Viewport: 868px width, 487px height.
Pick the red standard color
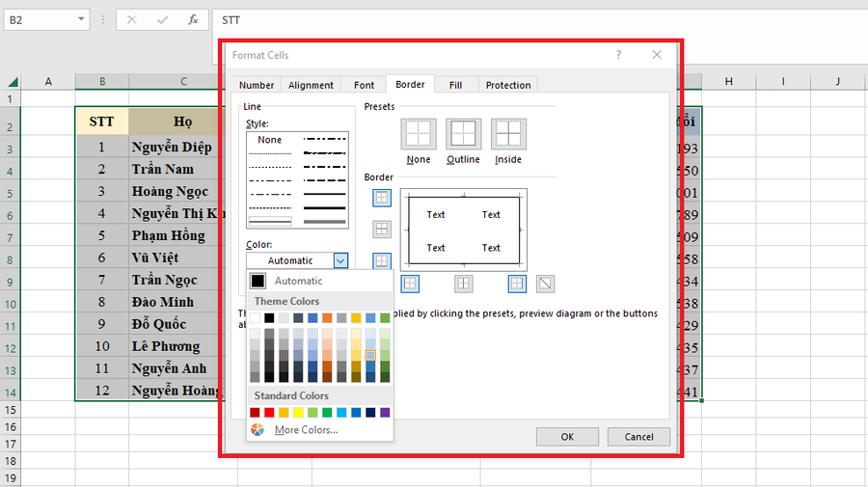point(269,413)
